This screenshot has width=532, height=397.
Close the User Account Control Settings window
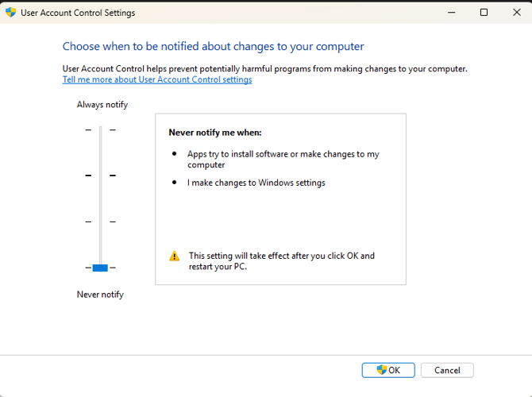coord(516,13)
